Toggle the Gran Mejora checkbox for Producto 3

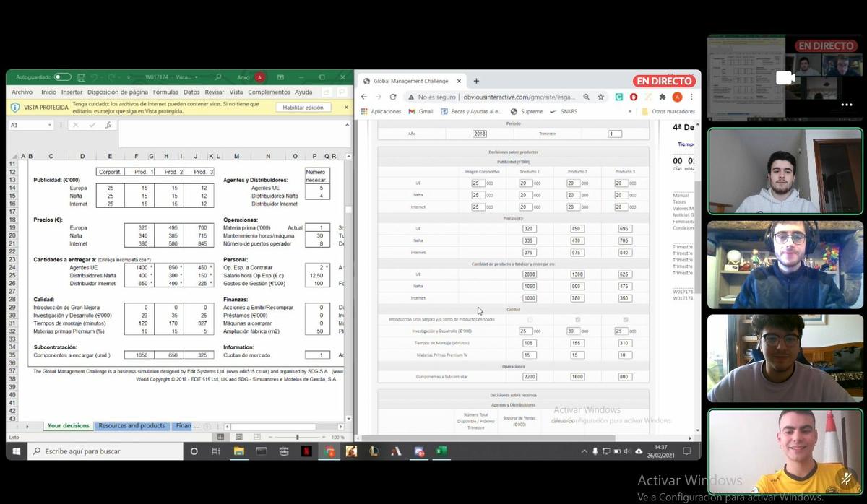[625, 319]
